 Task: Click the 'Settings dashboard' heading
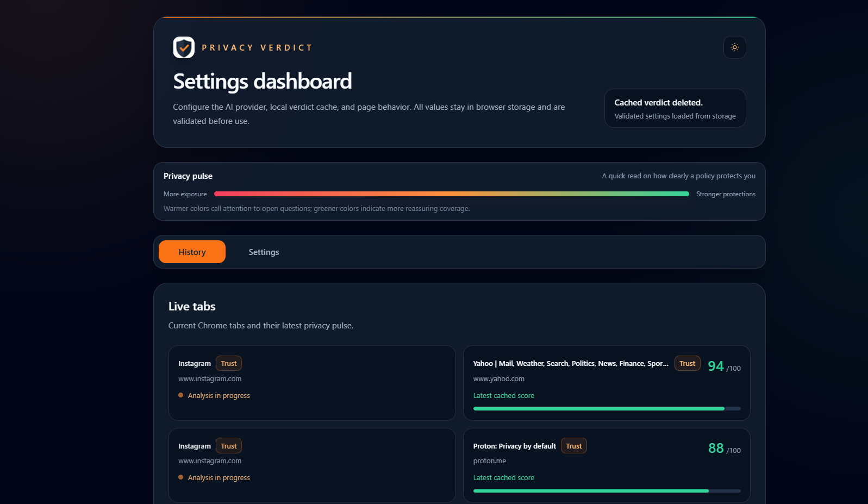(x=262, y=82)
